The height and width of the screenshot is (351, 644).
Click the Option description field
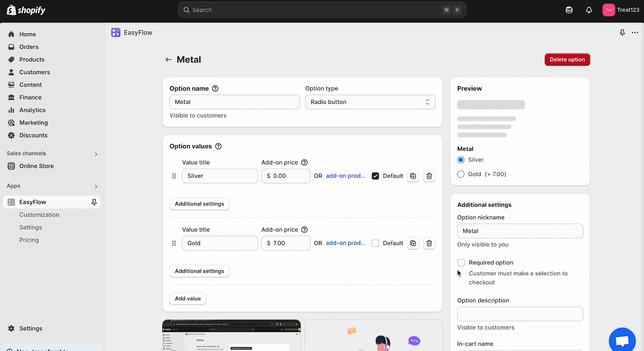520,314
